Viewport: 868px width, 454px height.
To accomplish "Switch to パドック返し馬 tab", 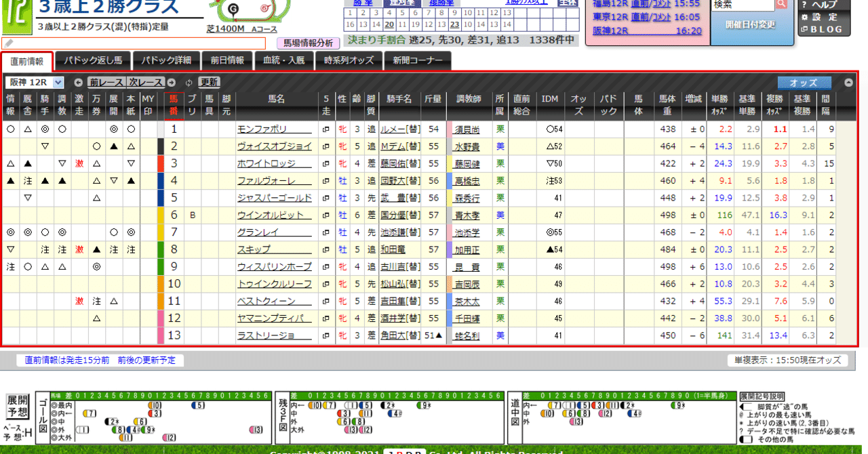I will point(93,60).
